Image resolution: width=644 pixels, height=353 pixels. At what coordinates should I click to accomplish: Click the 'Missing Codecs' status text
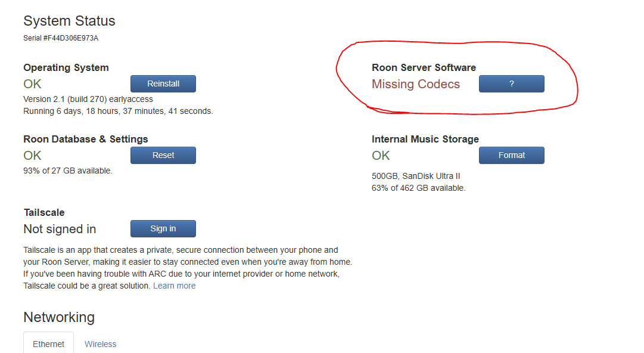coord(416,84)
